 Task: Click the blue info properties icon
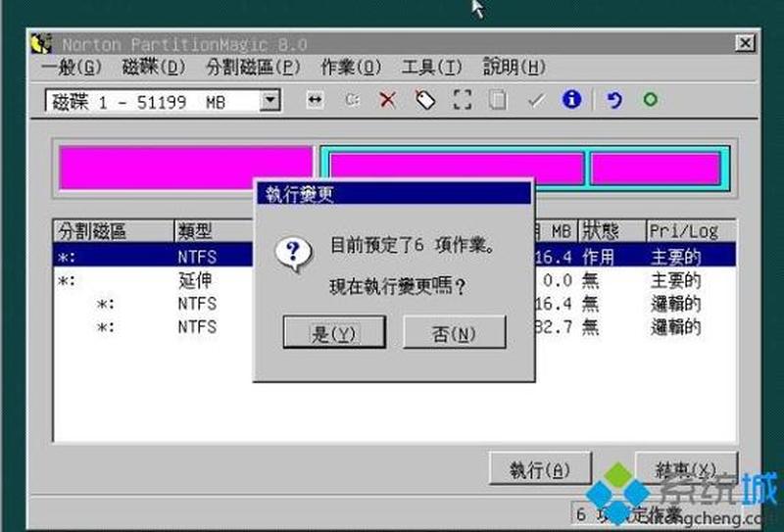[x=571, y=100]
